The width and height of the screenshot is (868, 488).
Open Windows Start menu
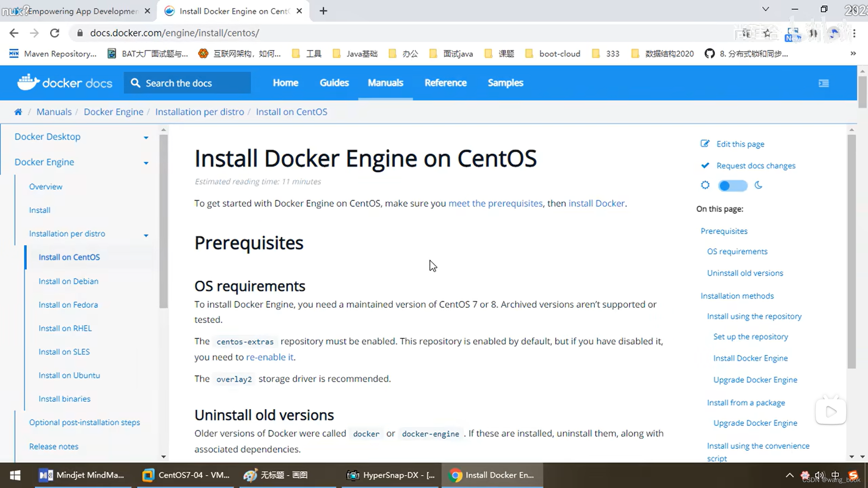pos(15,475)
